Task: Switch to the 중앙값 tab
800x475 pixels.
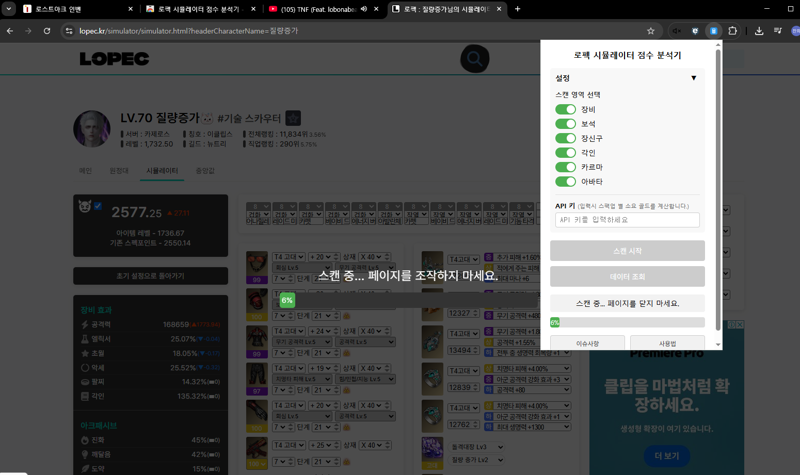Action: click(205, 170)
